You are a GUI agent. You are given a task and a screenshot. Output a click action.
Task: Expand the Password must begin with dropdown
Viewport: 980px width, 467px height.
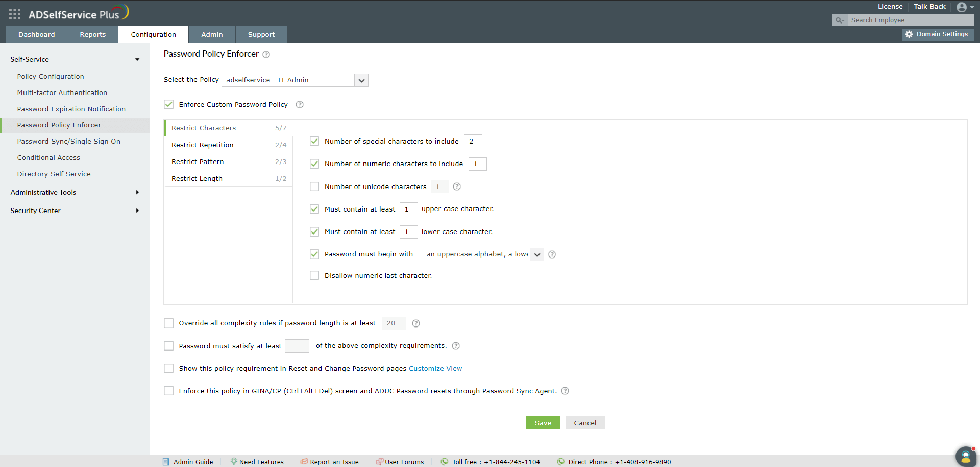[537, 254]
